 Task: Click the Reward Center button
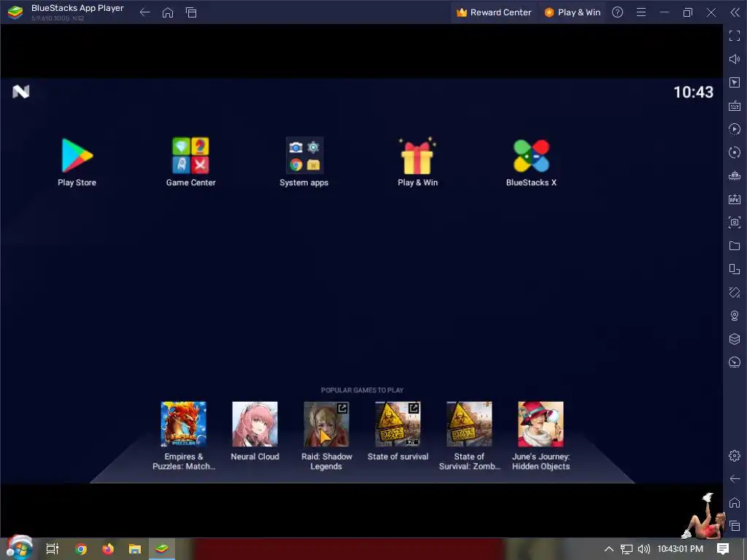494,12
